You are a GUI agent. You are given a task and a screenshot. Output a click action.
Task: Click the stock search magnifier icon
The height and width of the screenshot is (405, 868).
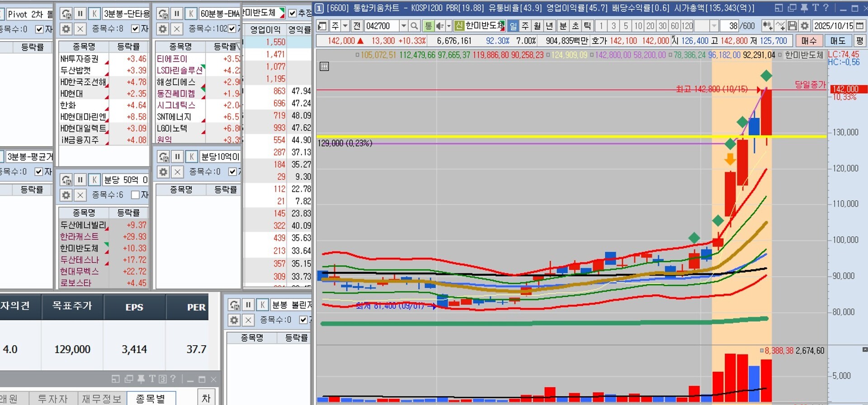click(414, 26)
